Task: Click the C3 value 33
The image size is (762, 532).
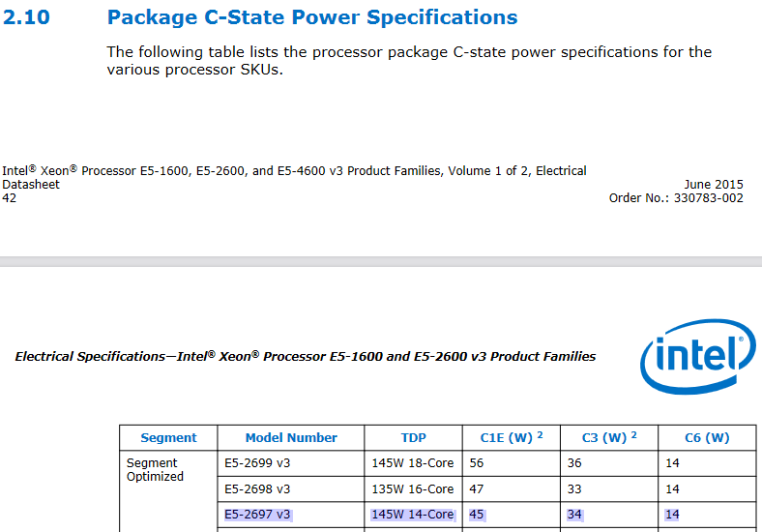Action: click(574, 489)
